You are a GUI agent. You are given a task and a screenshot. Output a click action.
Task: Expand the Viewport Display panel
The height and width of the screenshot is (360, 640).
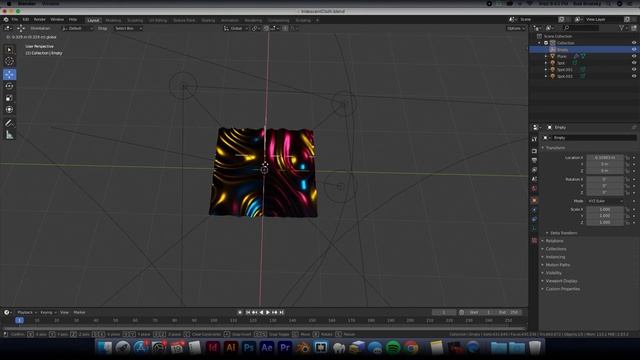point(561,281)
